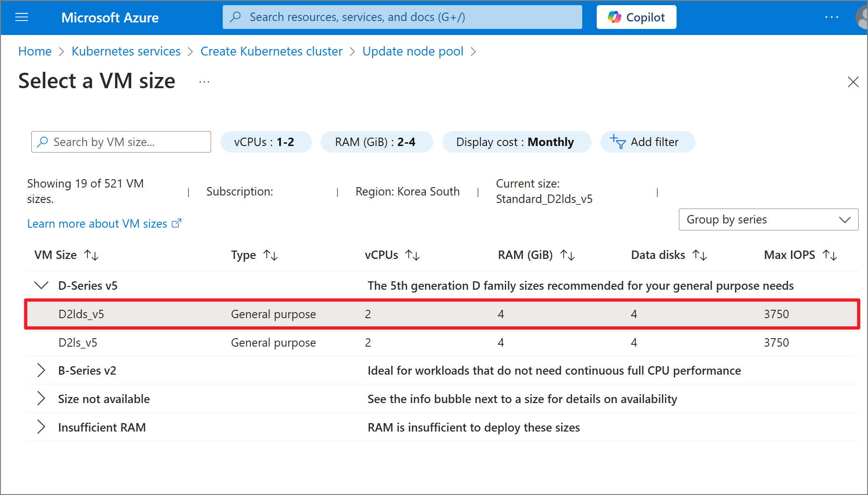The image size is (868, 495).
Task: Open Kubernetes services breadcrumb
Action: click(x=126, y=51)
